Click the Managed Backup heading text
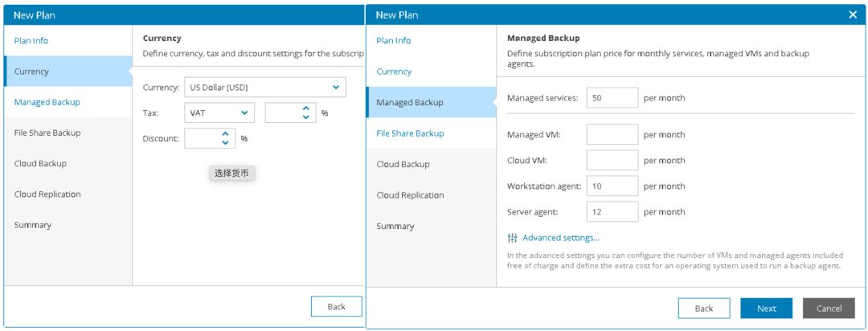The height and width of the screenshot is (331, 868). click(543, 39)
